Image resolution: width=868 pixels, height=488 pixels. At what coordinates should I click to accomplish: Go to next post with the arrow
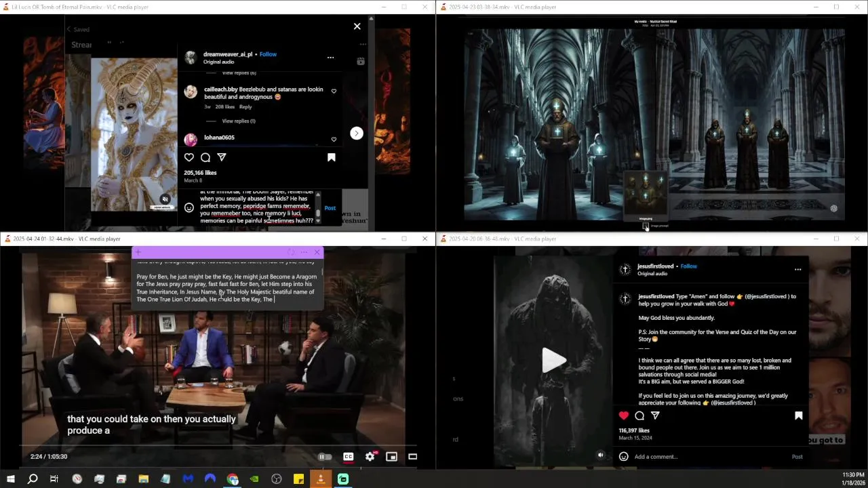357,134
